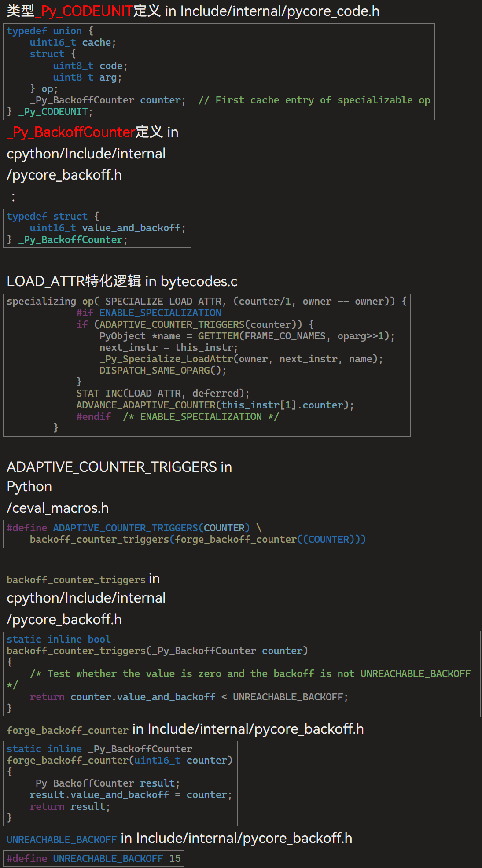The image size is (482, 868).
Task: Click the 'backoff_counter_triggers in' heading
Action: pos(83,579)
